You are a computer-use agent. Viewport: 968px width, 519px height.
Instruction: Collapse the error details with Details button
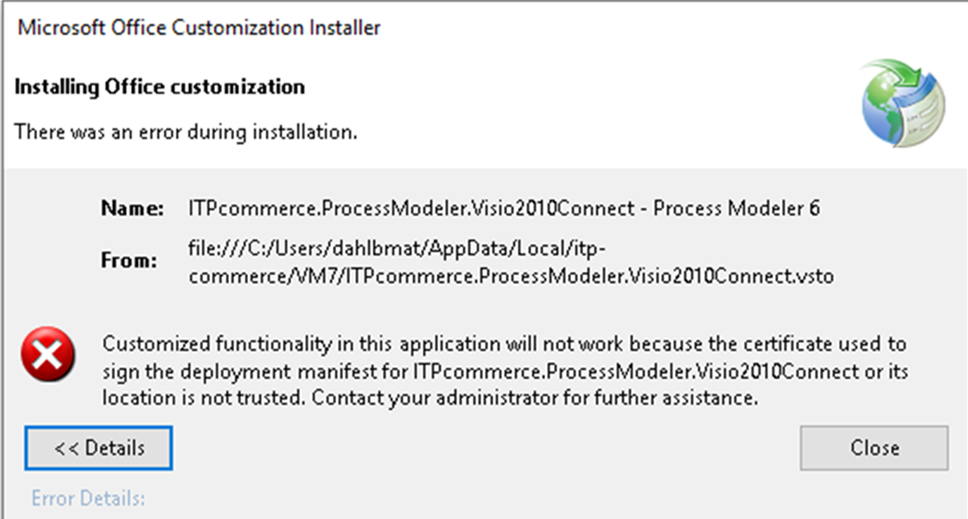point(99,448)
